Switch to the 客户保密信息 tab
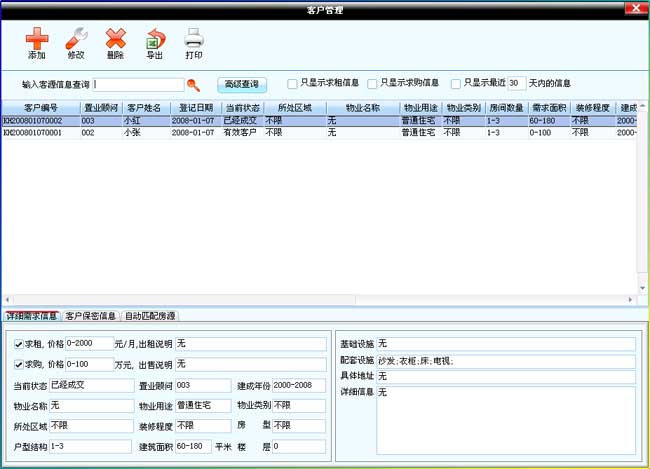Viewport: 650px width, 469px height. tap(91, 316)
